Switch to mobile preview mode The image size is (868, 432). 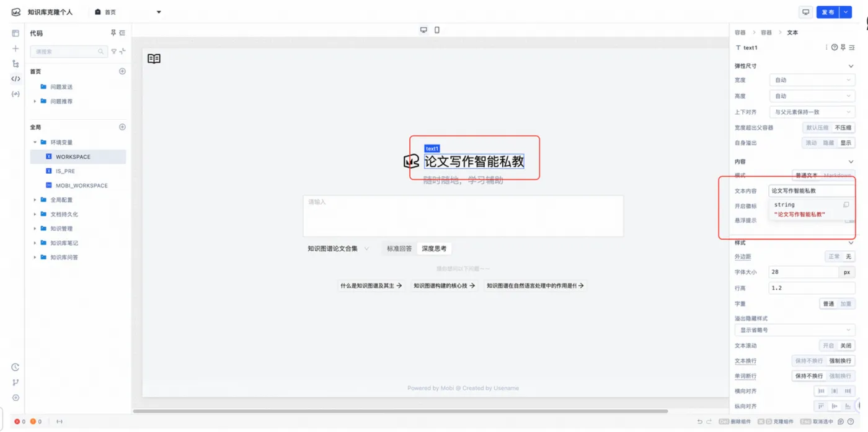click(437, 30)
